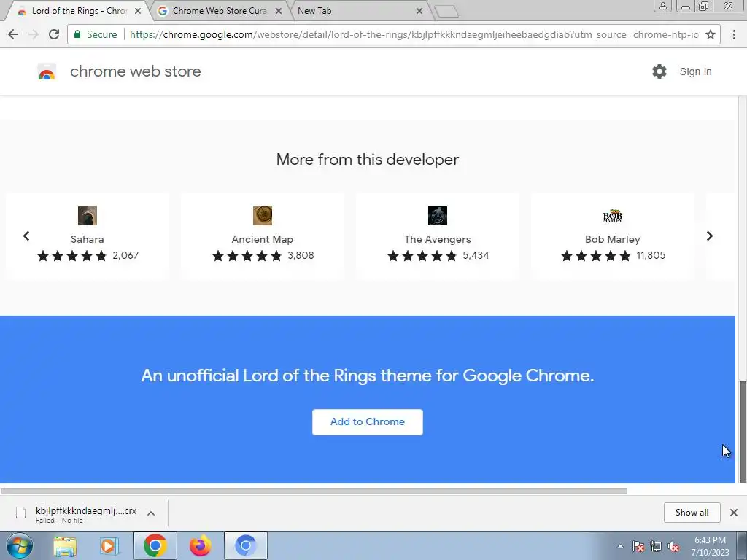Click the 3,808 ratings count
747x560 pixels.
point(301,255)
